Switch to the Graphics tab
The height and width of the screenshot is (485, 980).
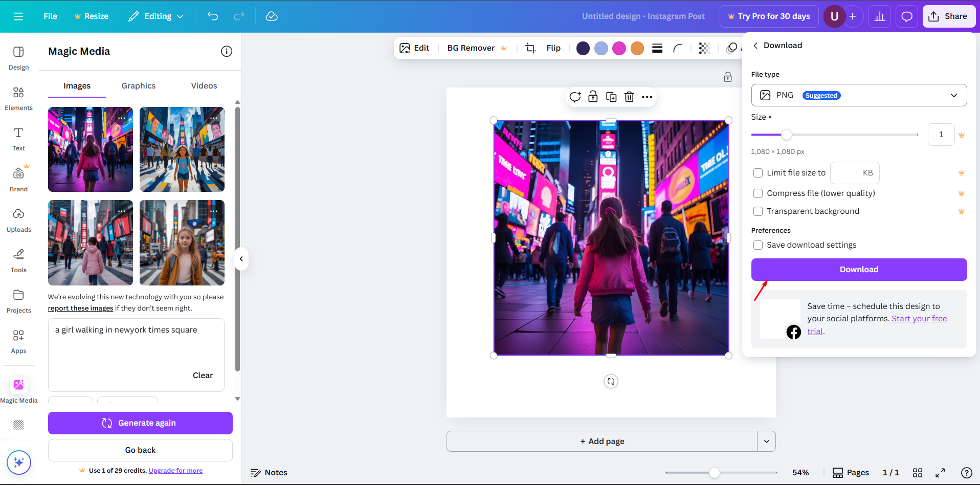point(138,85)
